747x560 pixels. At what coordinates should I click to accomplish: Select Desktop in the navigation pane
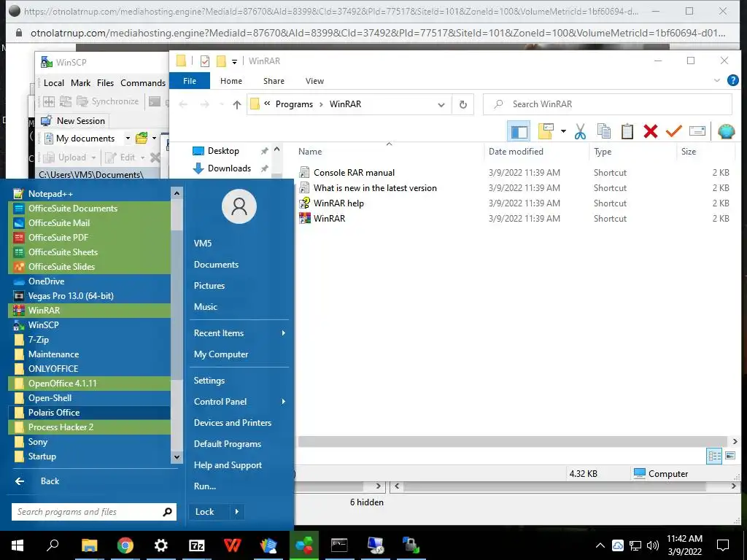pos(222,151)
